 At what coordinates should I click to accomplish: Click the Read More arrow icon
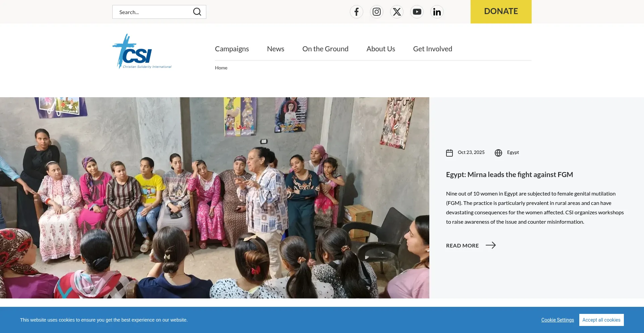click(490, 245)
